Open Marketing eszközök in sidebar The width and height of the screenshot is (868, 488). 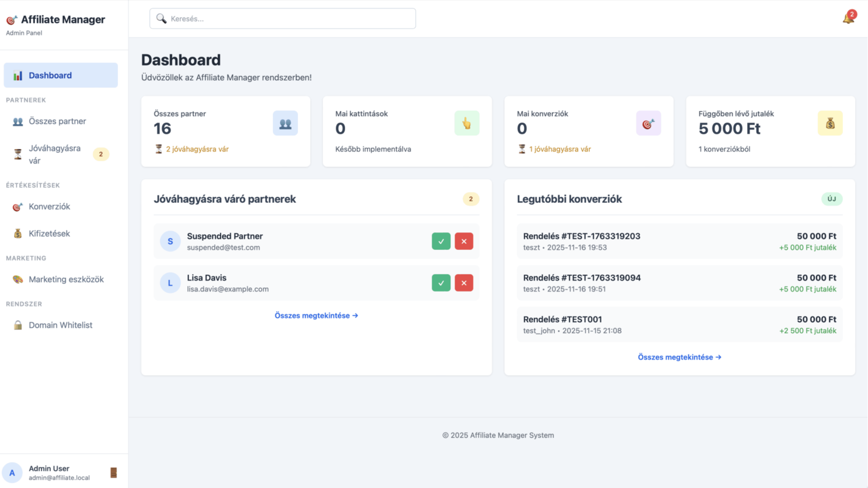point(66,279)
